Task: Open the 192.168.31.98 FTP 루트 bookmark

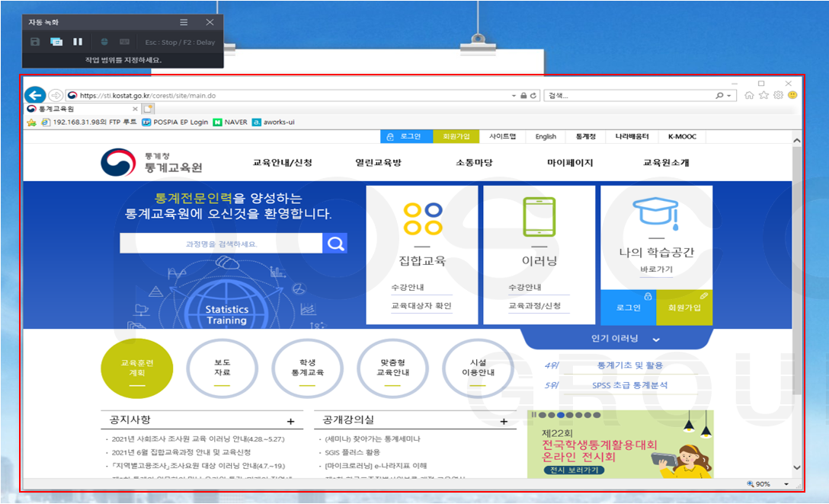Action: (x=89, y=122)
